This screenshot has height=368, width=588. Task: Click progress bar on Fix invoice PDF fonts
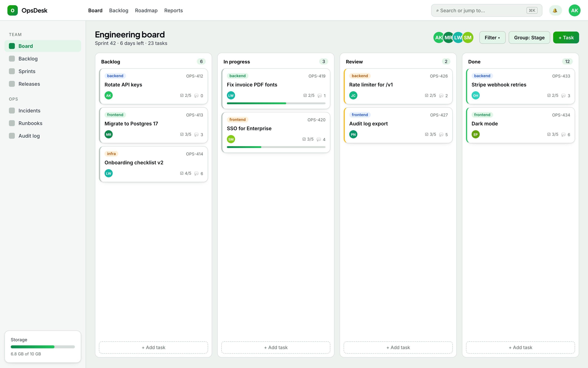click(276, 103)
